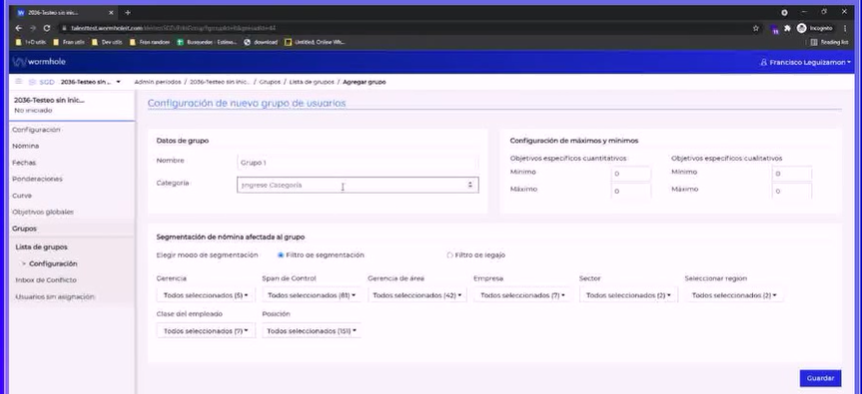This screenshot has height=394, width=862.
Task: Go to Admin períodos breadcrumb
Action: pos(158,82)
